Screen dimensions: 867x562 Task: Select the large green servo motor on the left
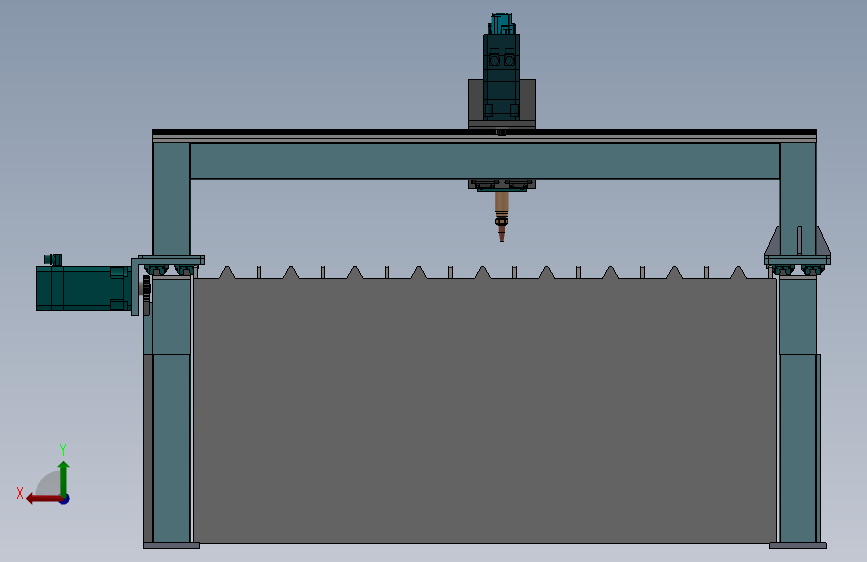coord(82,288)
